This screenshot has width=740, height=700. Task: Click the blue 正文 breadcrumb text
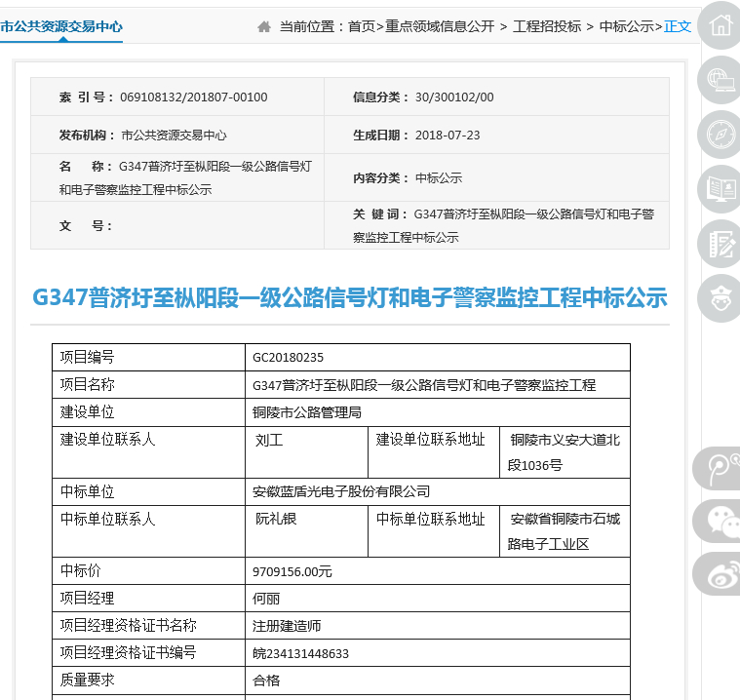[x=678, y=26]
